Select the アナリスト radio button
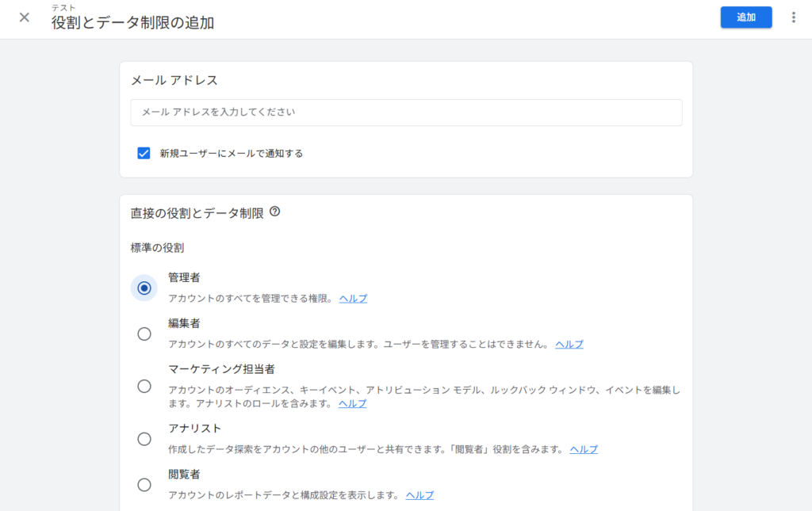The image size is (812, 511). [x=144, y=439]
